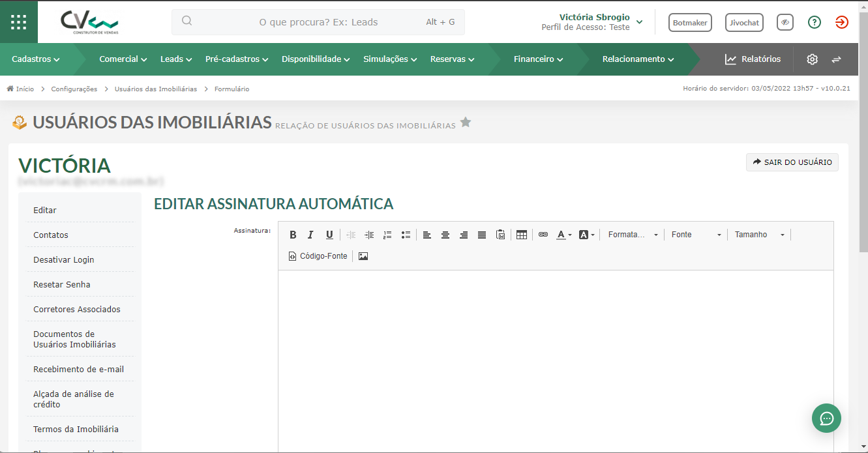868x453 pixels.
Task: Go to Usuários das Imobiliárias breadcrumb
Action: coord(156,89)
